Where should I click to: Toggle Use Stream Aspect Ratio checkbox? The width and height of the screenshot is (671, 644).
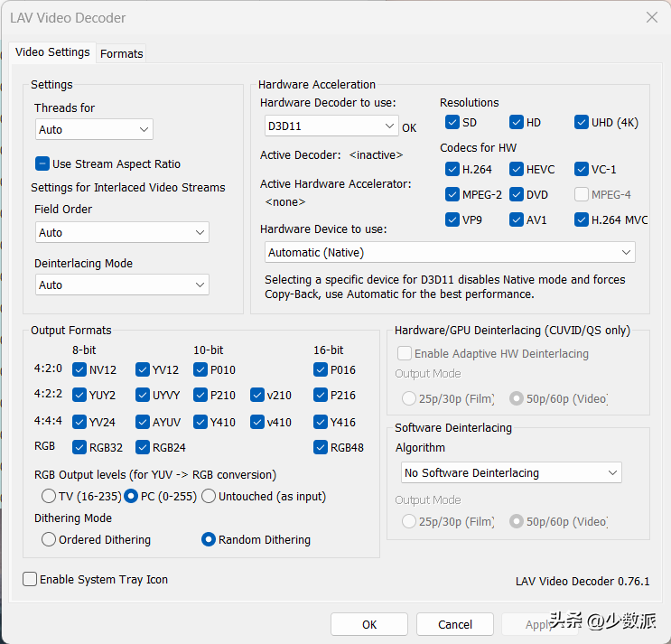click(42, 163)
